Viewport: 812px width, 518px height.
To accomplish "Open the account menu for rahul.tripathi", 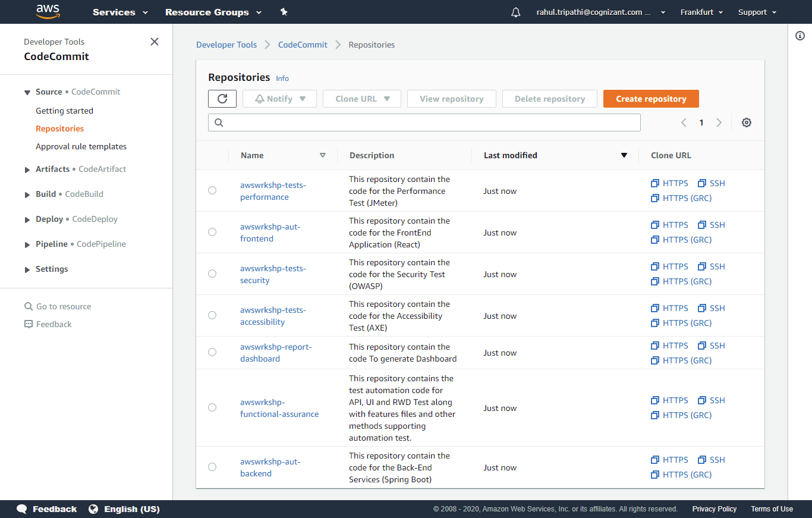I will (600, 12).
